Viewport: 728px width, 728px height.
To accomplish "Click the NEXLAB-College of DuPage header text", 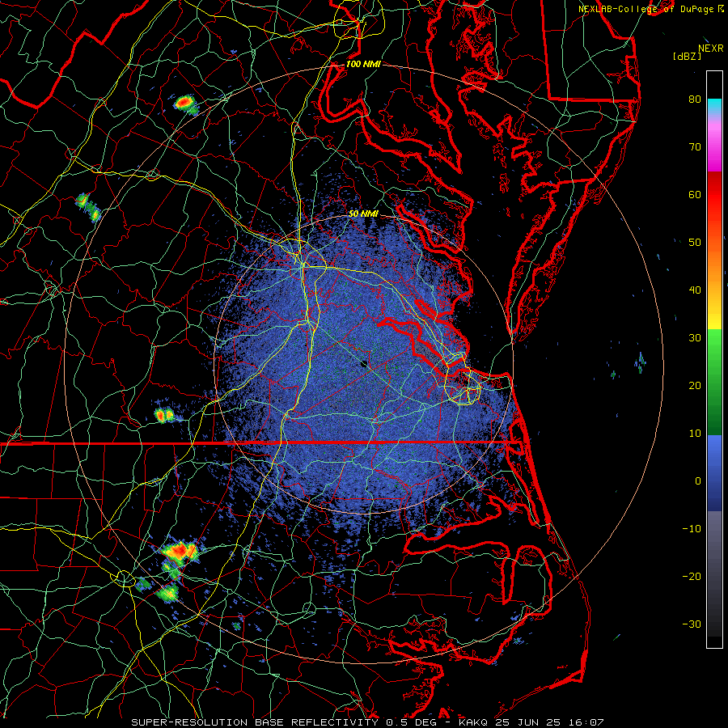I will tap(646, 9).
